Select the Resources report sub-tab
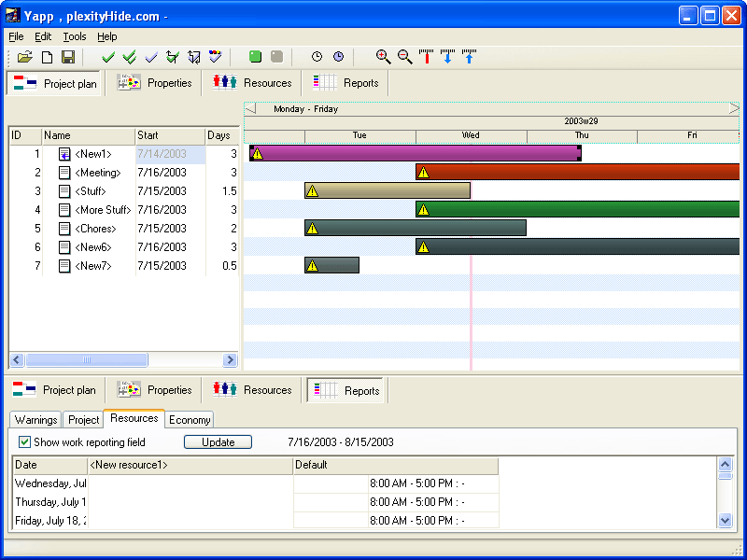This screenshot has height=560, width=747. (x=134, y=418)
